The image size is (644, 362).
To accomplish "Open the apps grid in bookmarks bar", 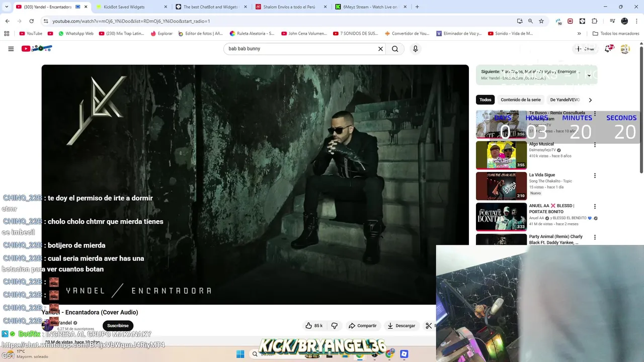I will [7, 34].
